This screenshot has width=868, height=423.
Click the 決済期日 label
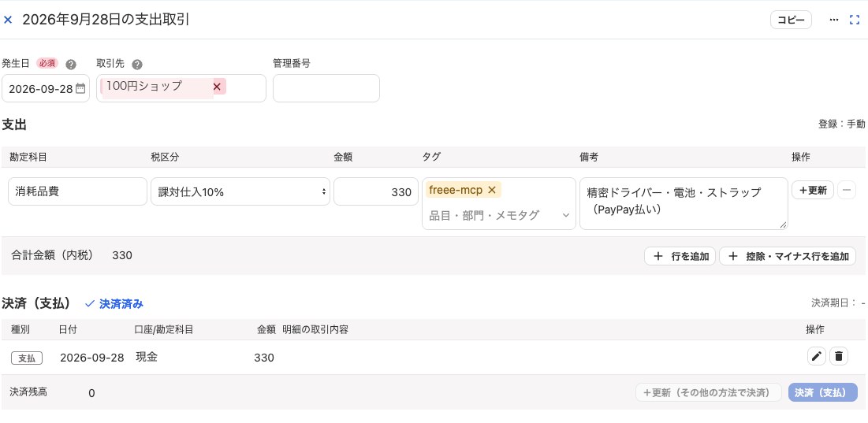(833, 303)
